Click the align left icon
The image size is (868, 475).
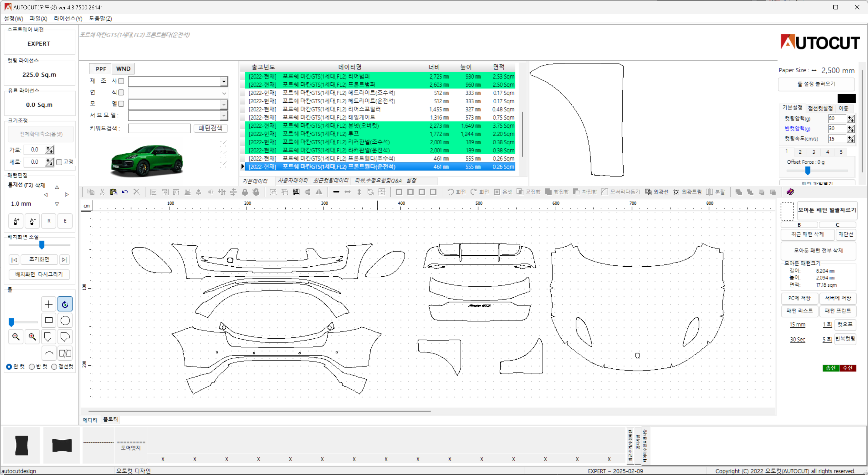coord(153,192)
